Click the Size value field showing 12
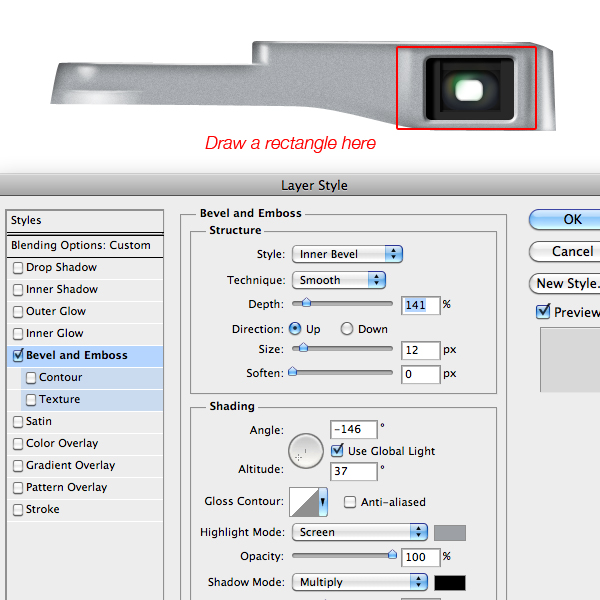Viewport: 600px width, 600px height. tap(421, 351)
